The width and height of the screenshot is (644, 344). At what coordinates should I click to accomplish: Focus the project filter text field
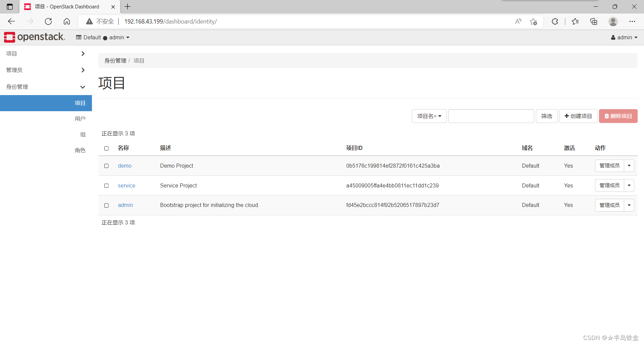[491, 116]
